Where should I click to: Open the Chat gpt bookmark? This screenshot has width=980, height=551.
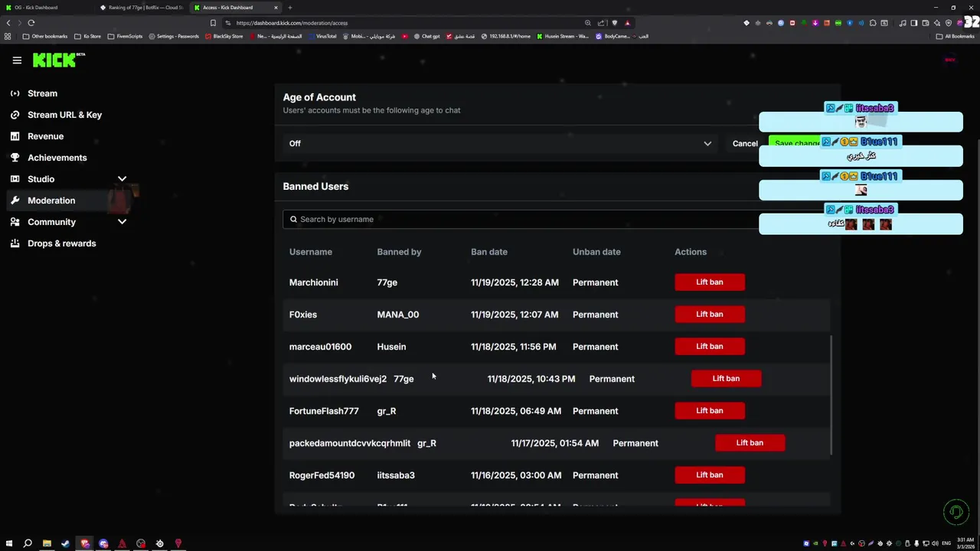click(426, 36)
